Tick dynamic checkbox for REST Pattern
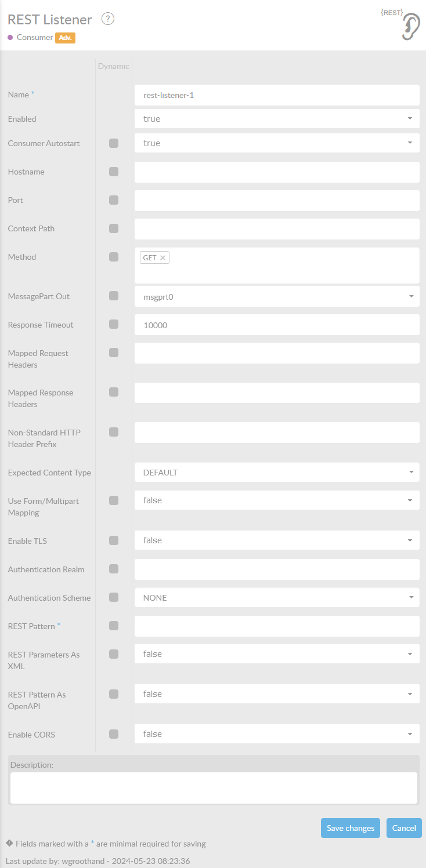Viewport: 426px width, 868px height. click(114, 626)
